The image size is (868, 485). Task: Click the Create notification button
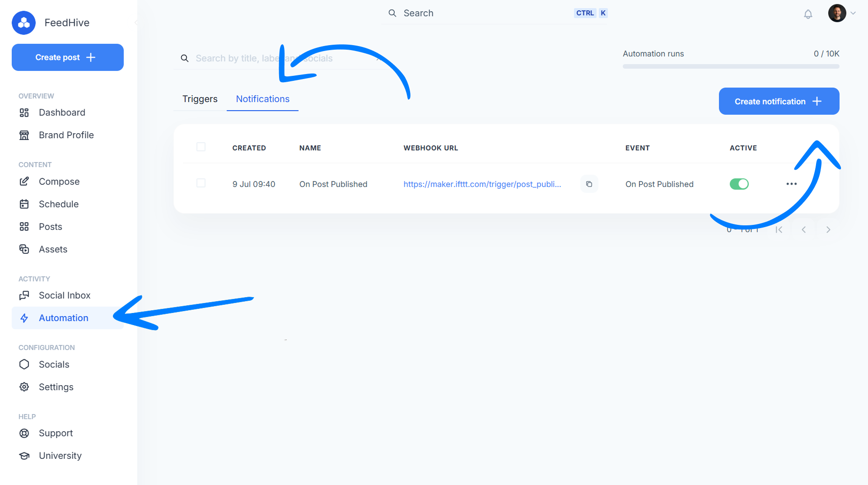pos(779,101)
